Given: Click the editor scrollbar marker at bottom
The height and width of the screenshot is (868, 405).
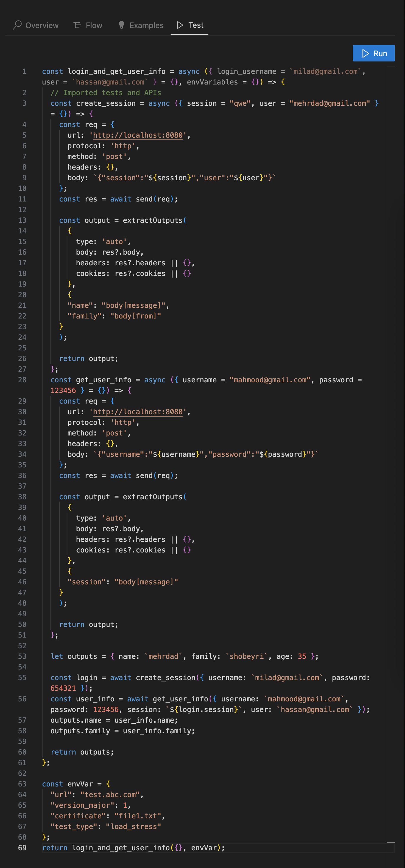Looking at the screenshot, I should [391, 842].
